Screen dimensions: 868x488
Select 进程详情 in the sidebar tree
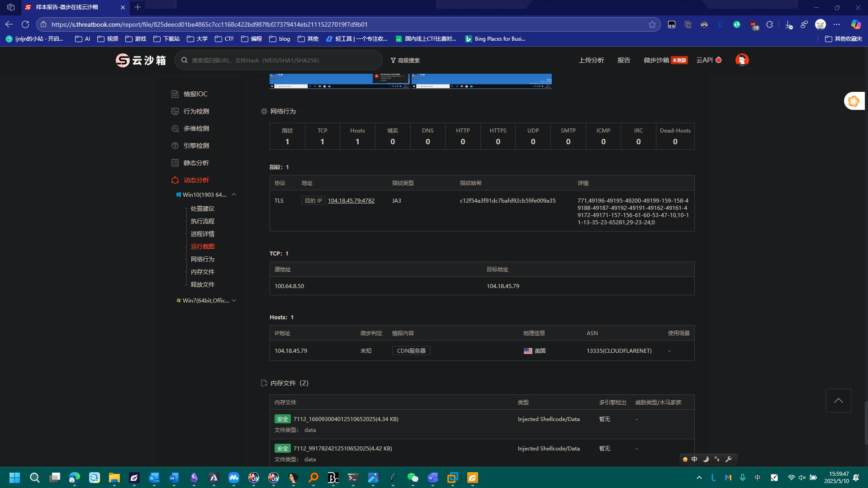point(202,234)
